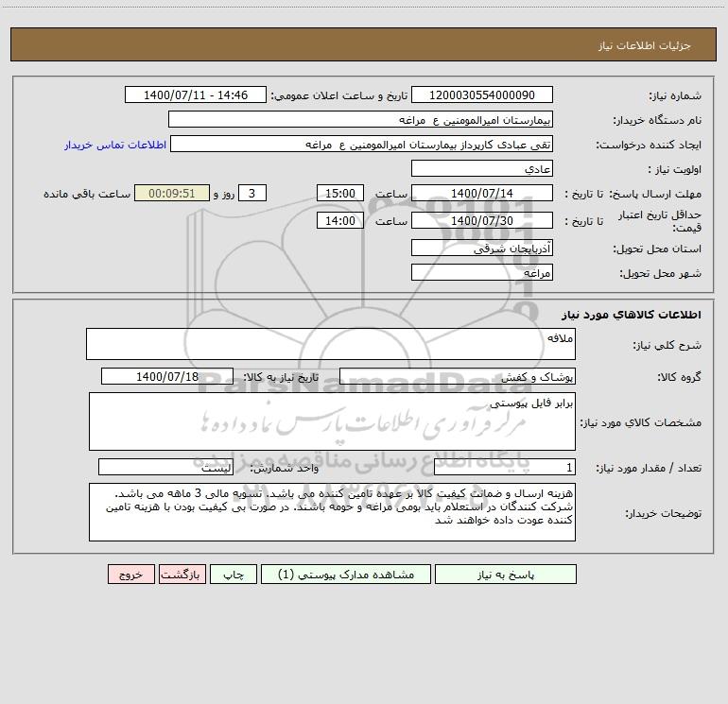Click the goods group field پوشاک و کفش

point(458,376)
